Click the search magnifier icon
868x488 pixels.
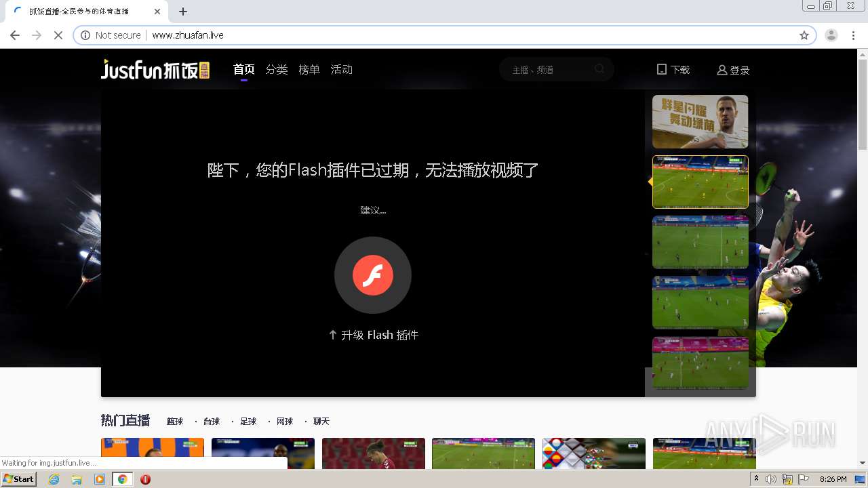click(x=599, y=69)
